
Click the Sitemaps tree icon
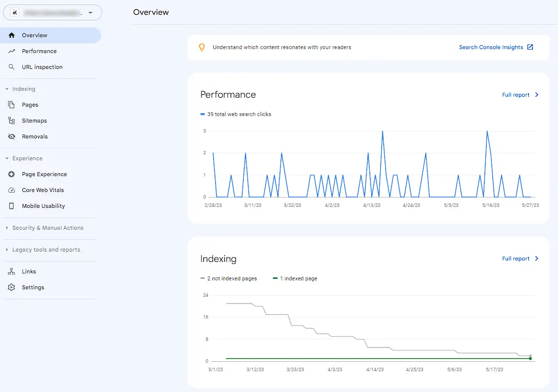(x=12, y=121)
